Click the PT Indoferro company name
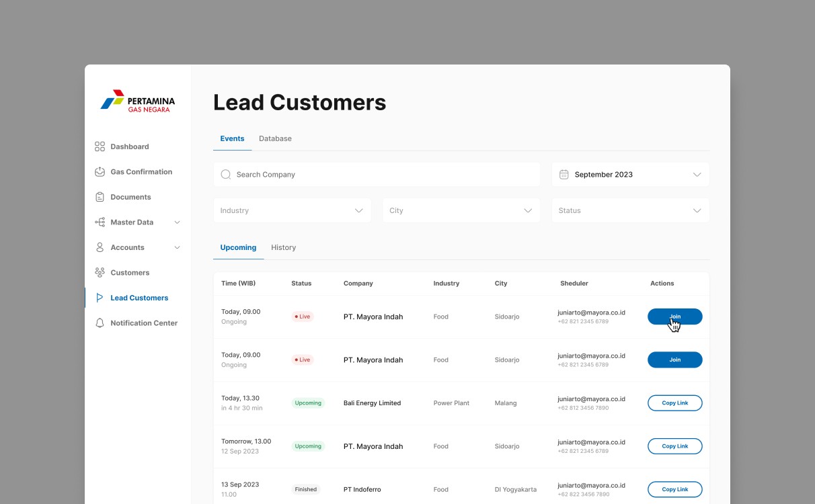This screenshot has width=815, height=504. pos(362,489)
